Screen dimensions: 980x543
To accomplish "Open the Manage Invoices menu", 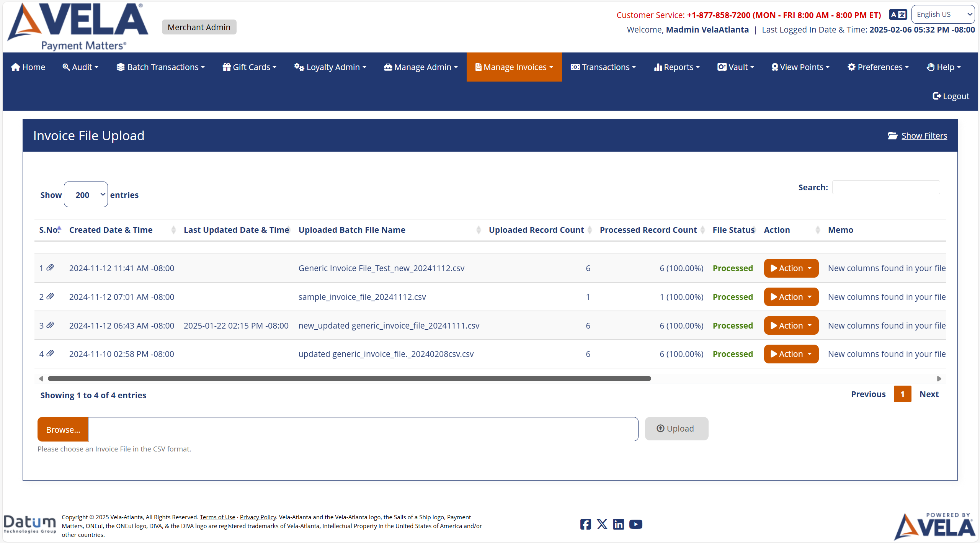I will point(514,67).
